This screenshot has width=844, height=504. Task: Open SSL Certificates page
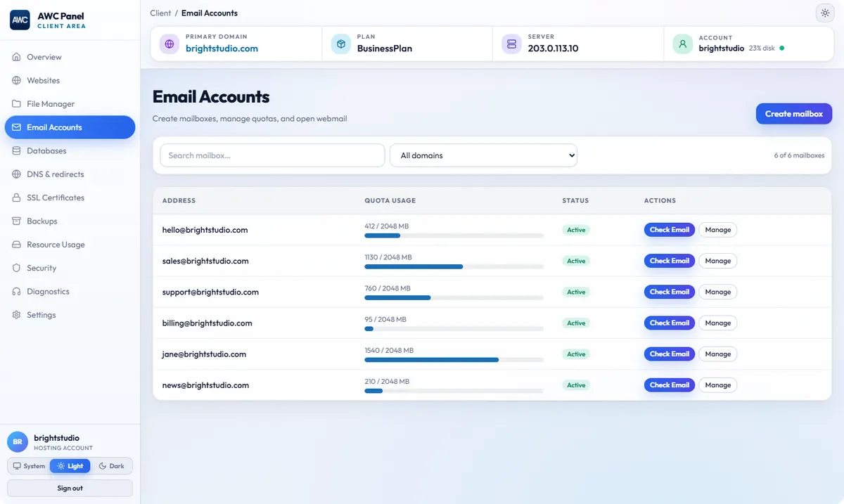pyautogui.click(x=70, y=198)
